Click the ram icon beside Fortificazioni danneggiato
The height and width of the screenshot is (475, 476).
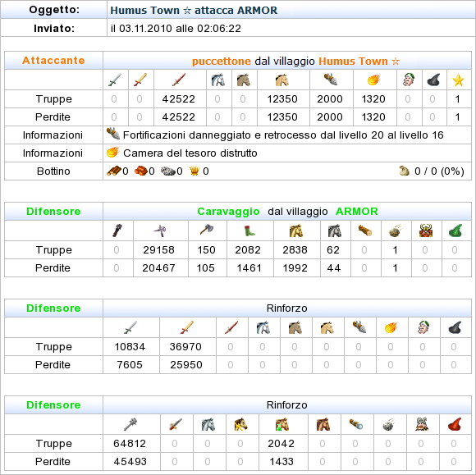113,134
